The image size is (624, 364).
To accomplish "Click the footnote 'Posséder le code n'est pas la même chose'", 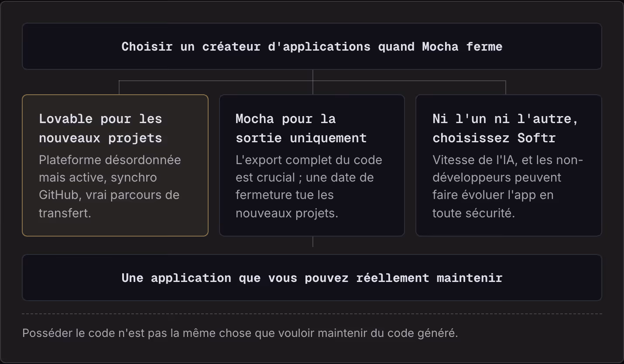I will pos(240,333).
